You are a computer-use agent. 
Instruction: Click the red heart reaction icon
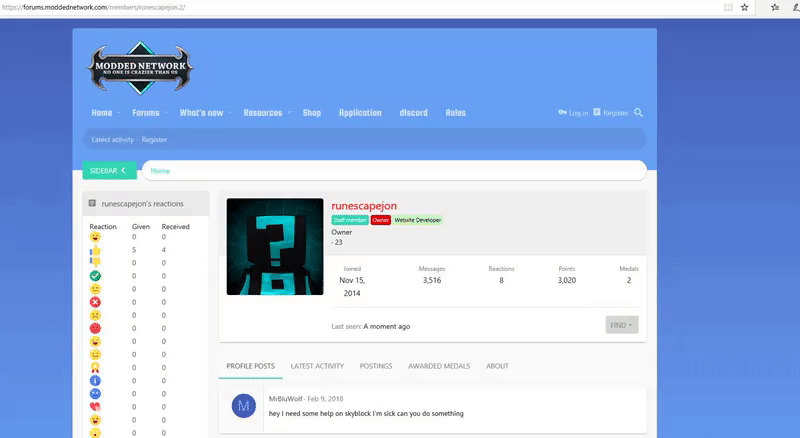click(95, 407)
